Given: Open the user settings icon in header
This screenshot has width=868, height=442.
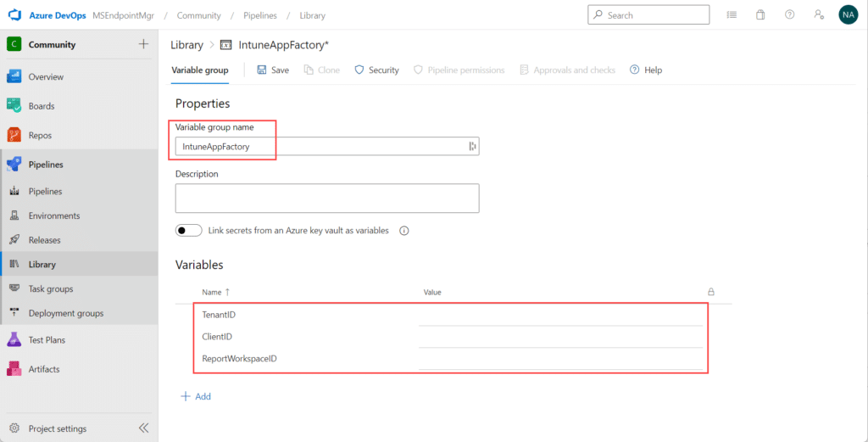Looking at the screenshot, I should pyautogui.click(x=819, y=15).
